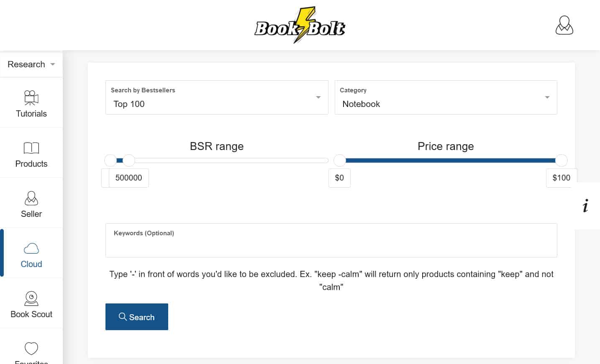Expand the Research dropdown menu
The image size is (600, 364).
click(31, 64)
